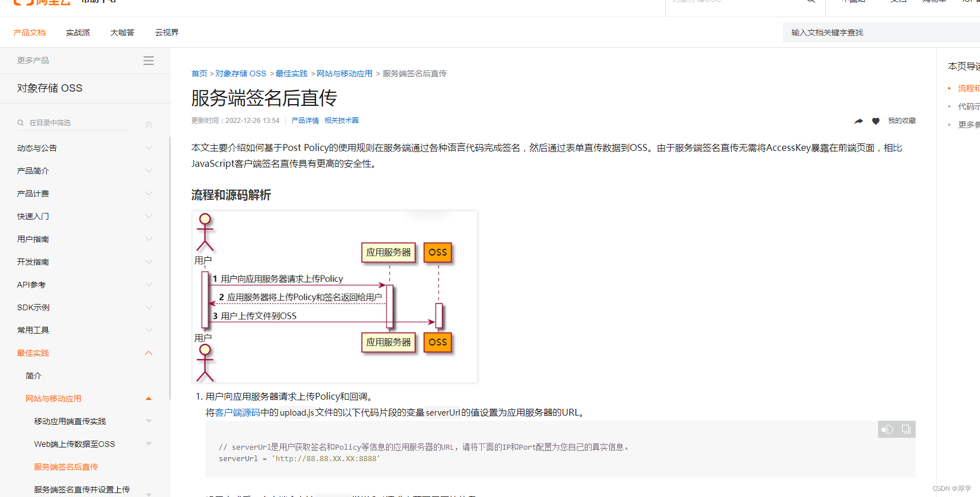Expand 常用工具 section chevron
Screen dimensions: 980x497
pos(149,330)
